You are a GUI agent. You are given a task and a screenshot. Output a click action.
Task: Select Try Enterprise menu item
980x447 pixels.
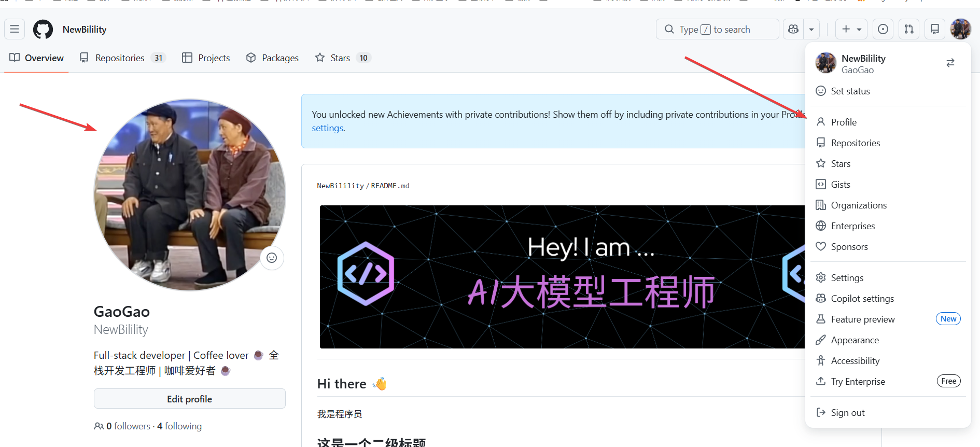888,381
